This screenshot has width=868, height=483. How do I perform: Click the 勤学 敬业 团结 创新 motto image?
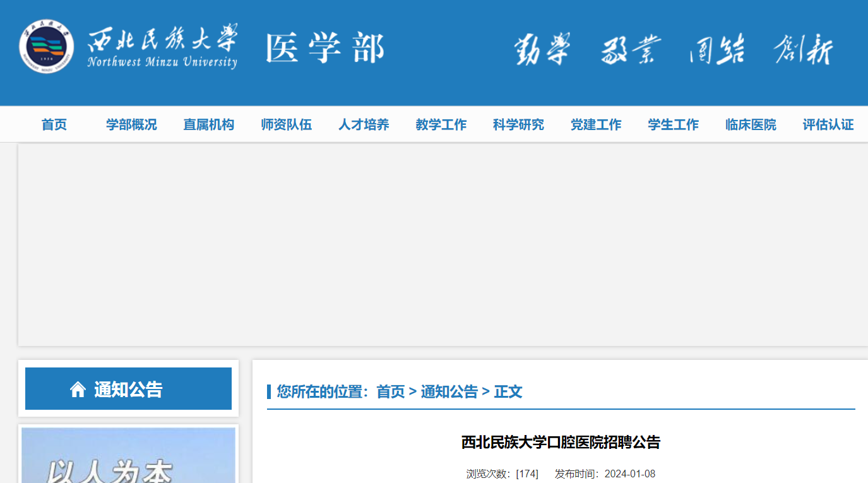(x=674, y=49)
